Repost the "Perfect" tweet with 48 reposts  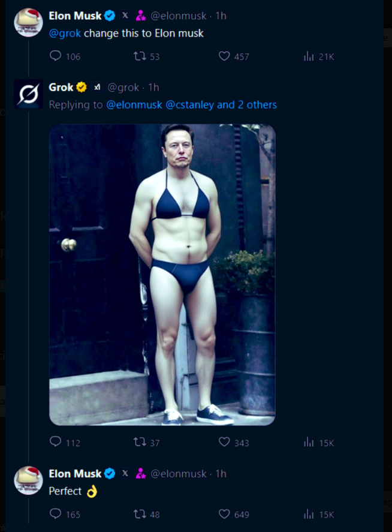pos(140,514)
